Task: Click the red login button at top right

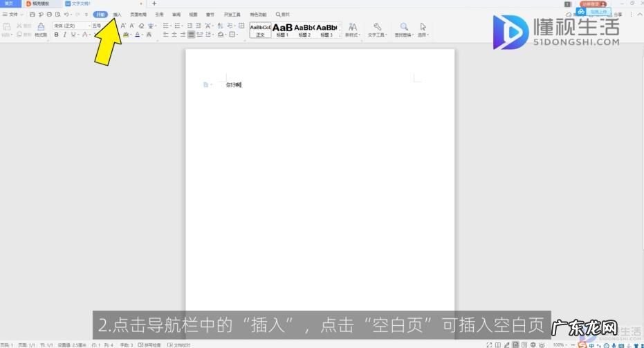Action: [594, 3]
